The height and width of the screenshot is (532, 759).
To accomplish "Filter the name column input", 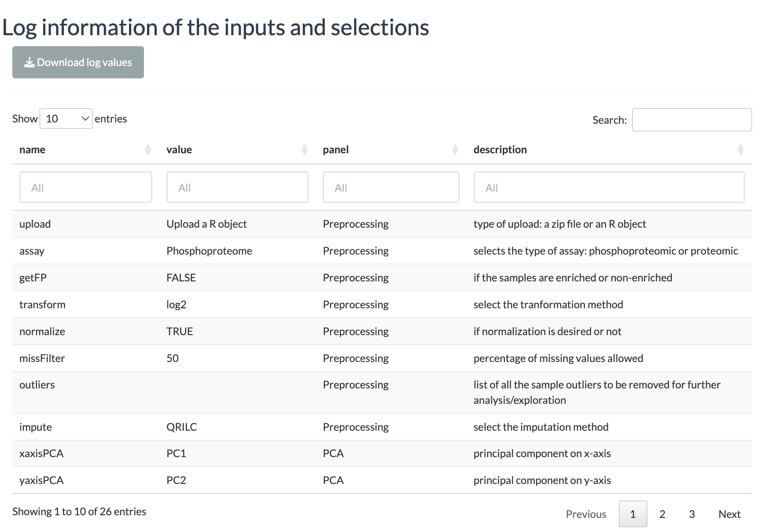I will pos(86,187).
